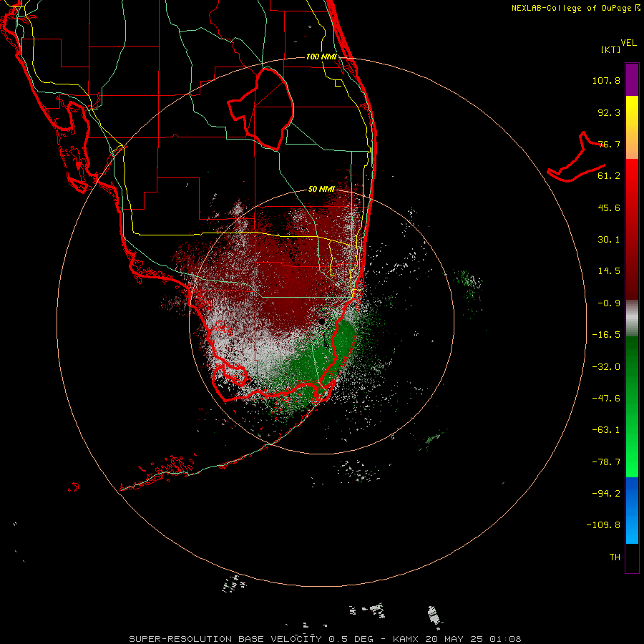The image size is (644, 644).
Task: Select the 76.7 legend value
Action: coord(609,144)
